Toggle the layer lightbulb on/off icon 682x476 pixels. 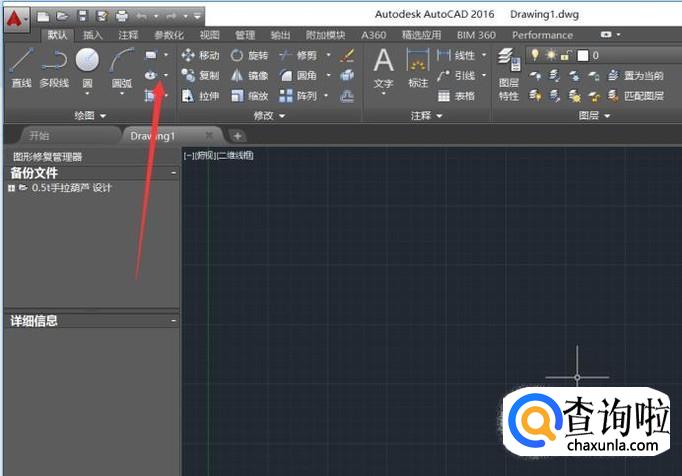[x=535, y=55]
